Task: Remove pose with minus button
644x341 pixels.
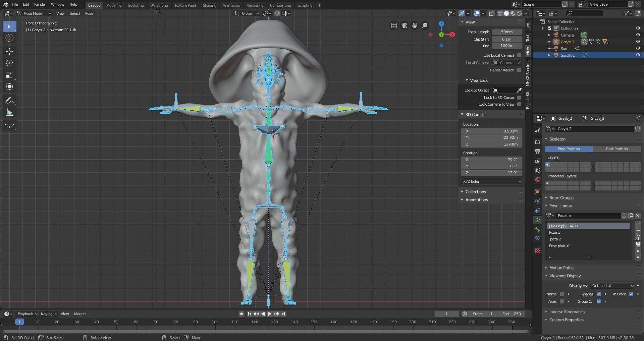Action: (x=638, y=231)
